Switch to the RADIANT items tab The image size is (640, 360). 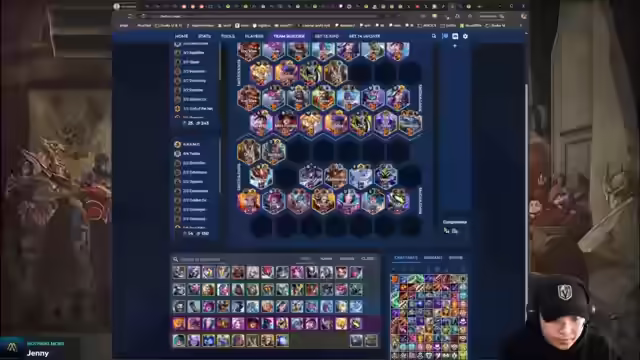point(433,258)
